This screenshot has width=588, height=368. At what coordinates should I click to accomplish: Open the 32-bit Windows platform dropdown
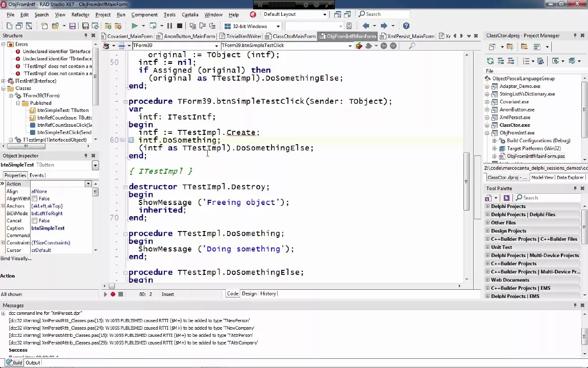coord(278,26)
